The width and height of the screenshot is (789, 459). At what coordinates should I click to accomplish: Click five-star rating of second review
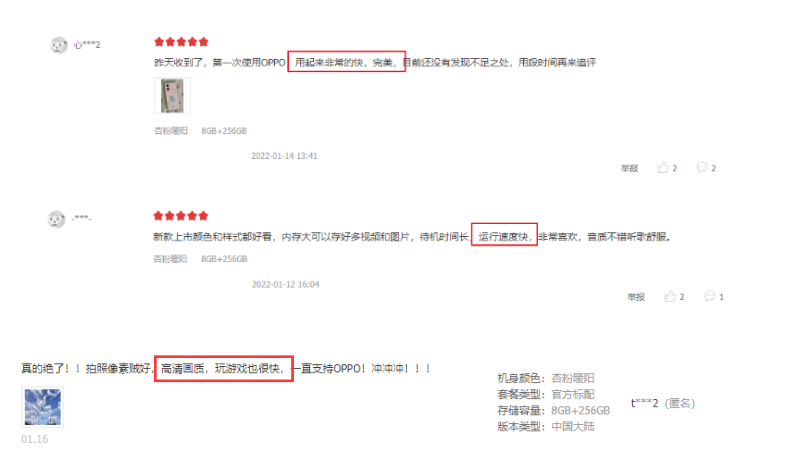coord(181,216)
